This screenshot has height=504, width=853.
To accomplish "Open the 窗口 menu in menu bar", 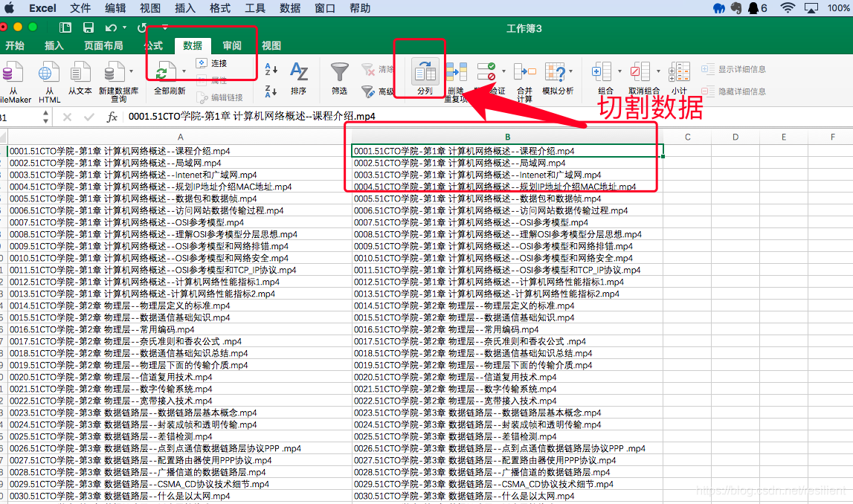I will tap(325, 8).
